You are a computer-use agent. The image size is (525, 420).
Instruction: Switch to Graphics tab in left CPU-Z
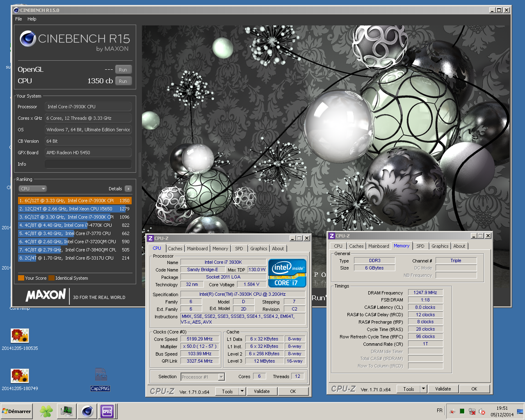[x=259, y=249]
